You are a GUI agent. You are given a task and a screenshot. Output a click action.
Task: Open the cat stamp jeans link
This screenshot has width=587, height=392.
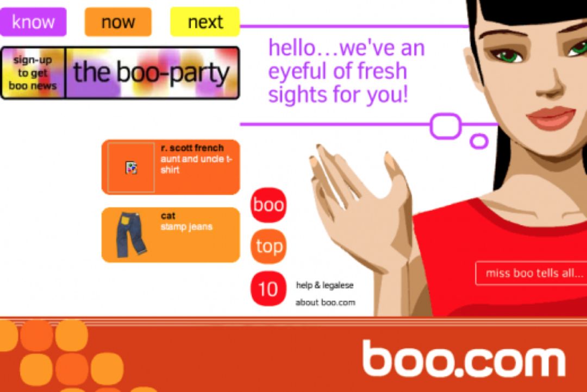186,221
